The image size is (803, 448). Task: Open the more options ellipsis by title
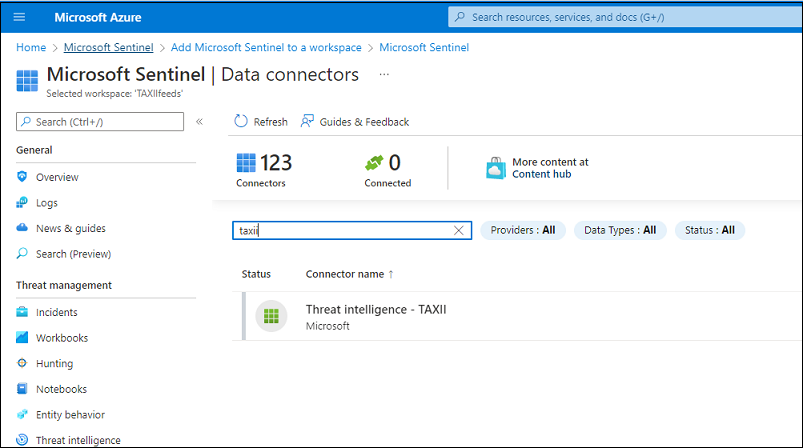tap(384, 75)
